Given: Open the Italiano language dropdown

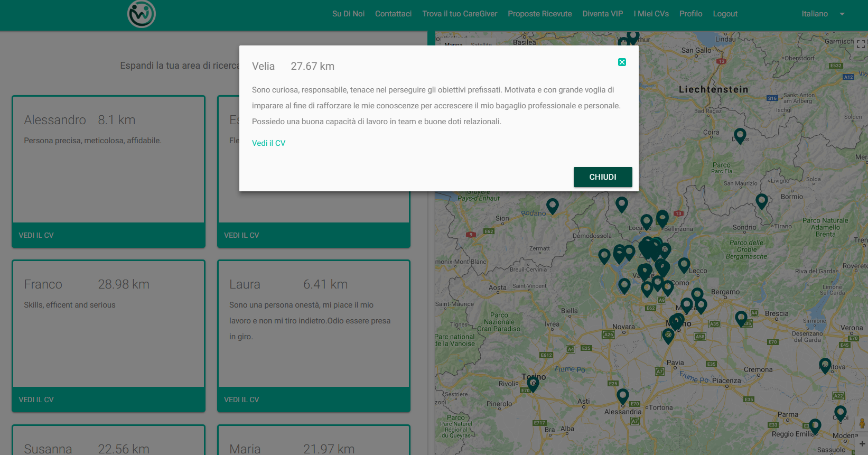Looking at the screenshot, I should 814,14.
